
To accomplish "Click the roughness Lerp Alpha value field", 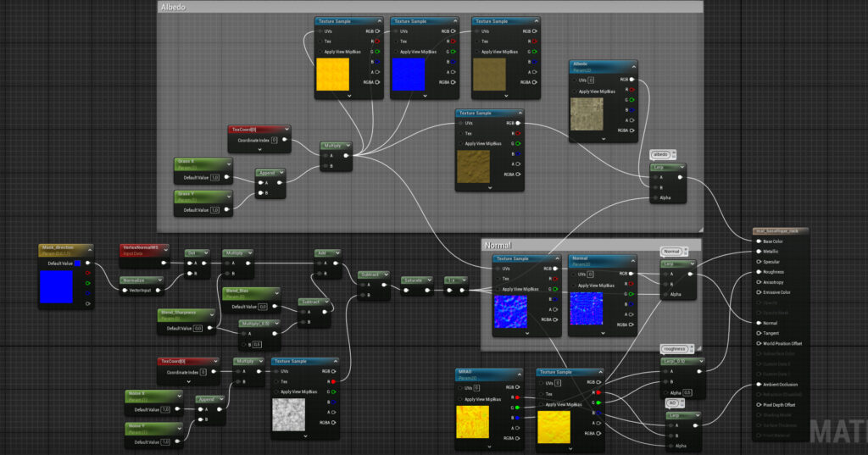I will [x=687, y=392].
